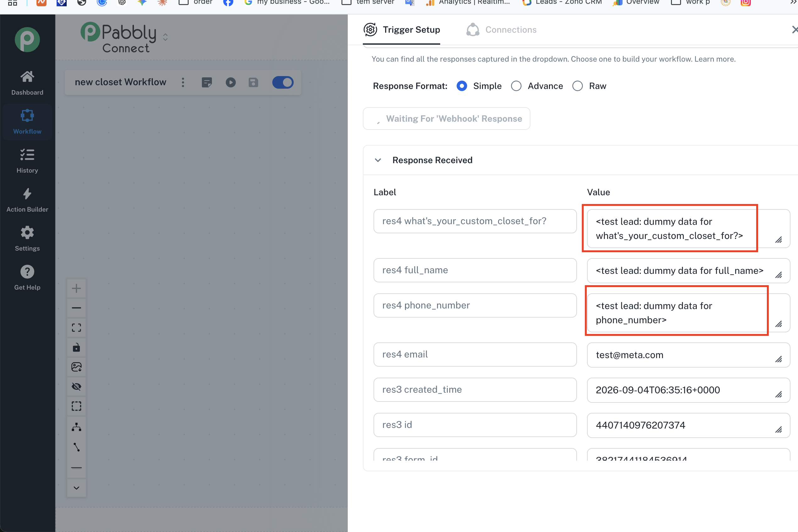Click the horizontal line canvas icon
798x532 pixels.
tap(76, 468)
